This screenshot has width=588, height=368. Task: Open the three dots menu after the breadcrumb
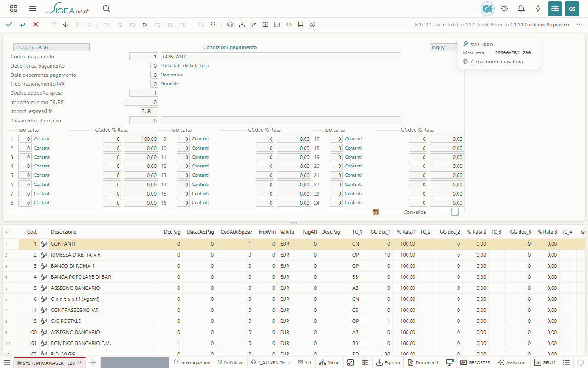[580, 24]
